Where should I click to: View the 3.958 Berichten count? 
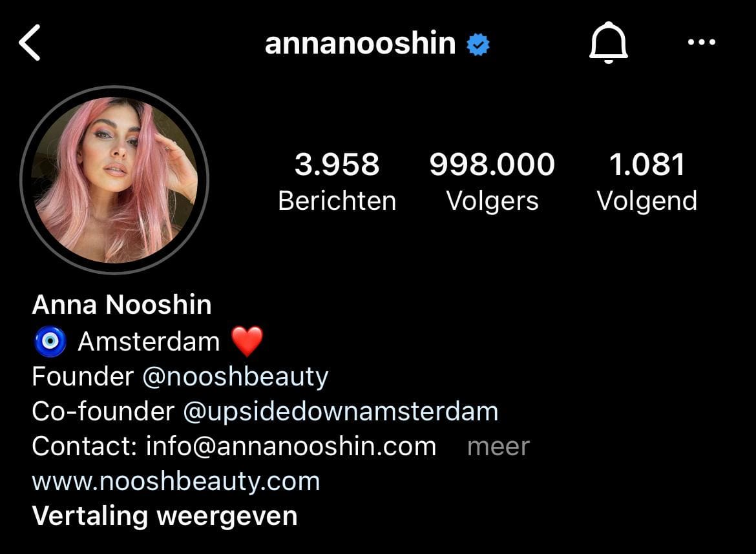(337, 181)
